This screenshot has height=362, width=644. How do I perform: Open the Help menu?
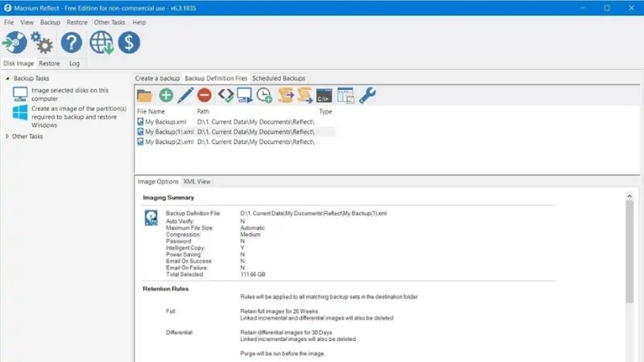[x=138, y=23]
